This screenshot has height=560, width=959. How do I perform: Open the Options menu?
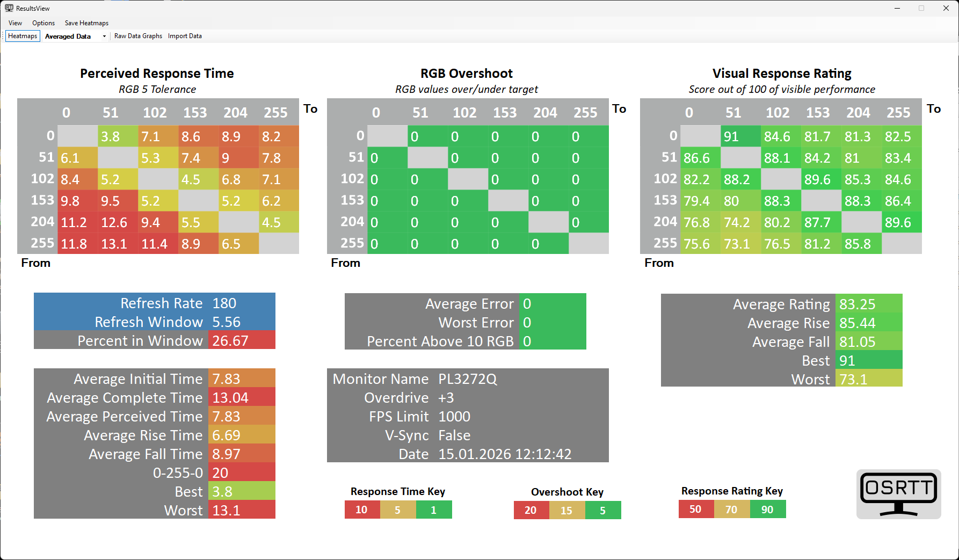pyautogui.click(x=43, y=23)
